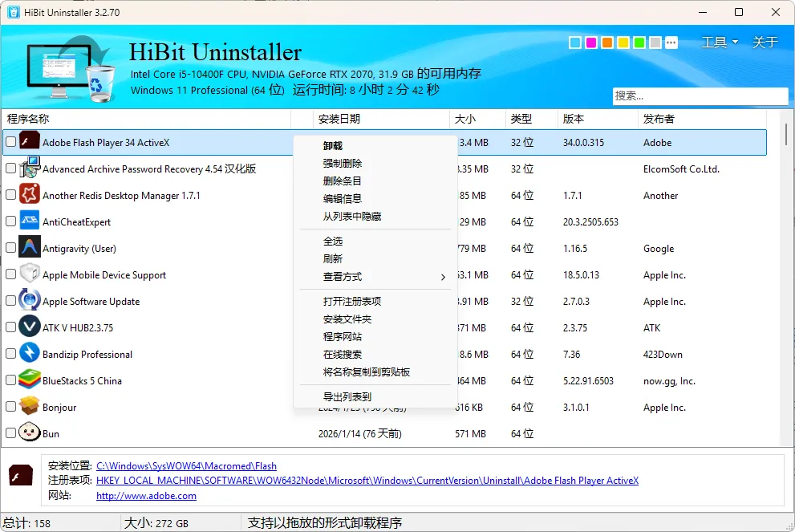
Task: Click 全选 in context menu
Action: 375,242
